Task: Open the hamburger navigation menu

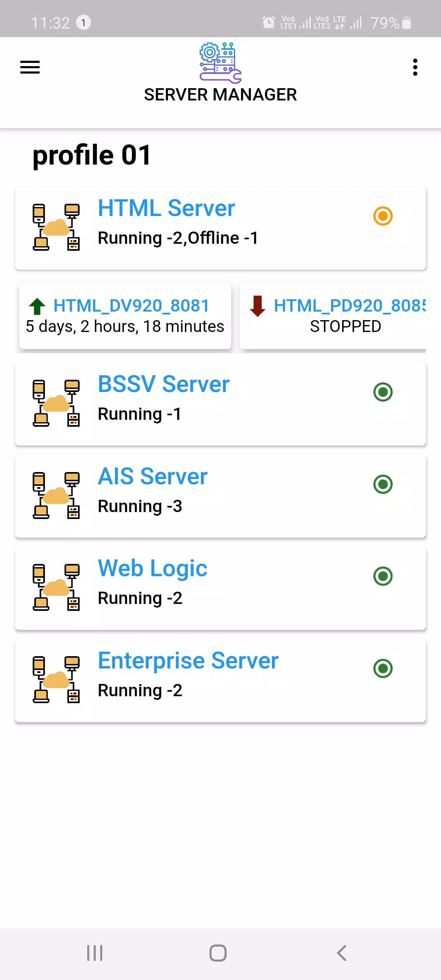Action: pos(30,67)
